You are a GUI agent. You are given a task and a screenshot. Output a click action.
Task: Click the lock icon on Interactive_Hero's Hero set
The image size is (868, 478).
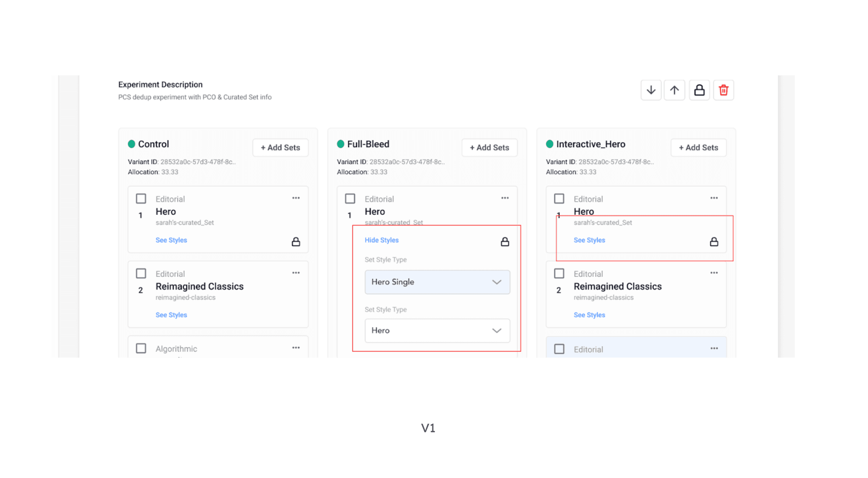point(714,241)
